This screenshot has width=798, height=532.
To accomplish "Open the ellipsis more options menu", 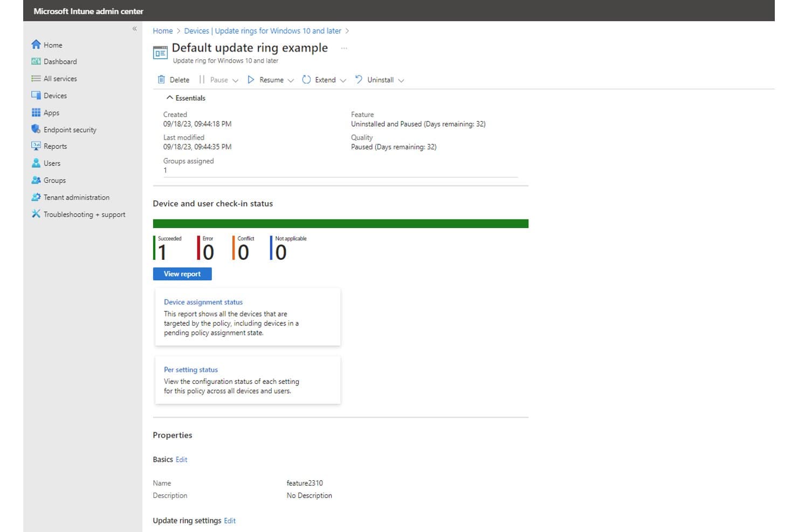I will (344, 48).
